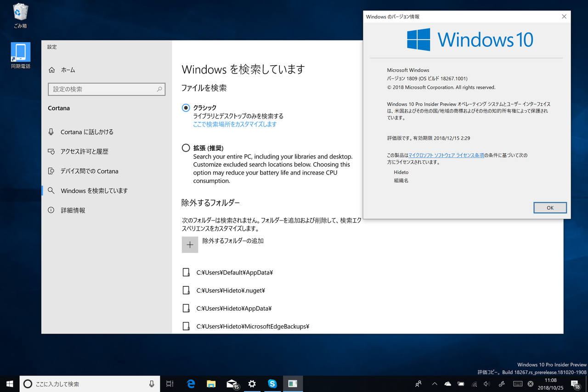Expand hidden tray icons with the chevron
The height and width of the screenshot is (392, 588).
tap(434, 384)
